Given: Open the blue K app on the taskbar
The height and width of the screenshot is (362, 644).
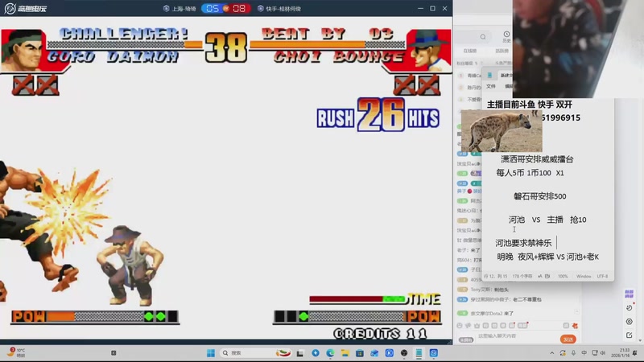Looking at the screenshot, I should tap(390, 353).
